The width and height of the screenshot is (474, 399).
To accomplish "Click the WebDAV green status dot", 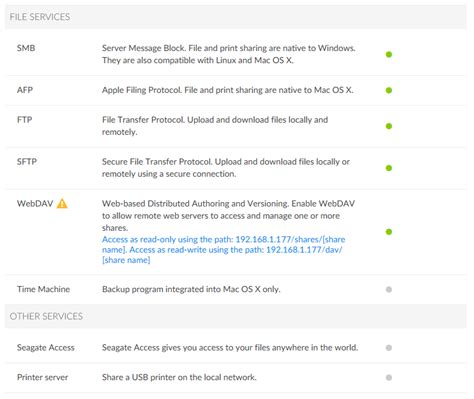I will (x=389, y=232).
